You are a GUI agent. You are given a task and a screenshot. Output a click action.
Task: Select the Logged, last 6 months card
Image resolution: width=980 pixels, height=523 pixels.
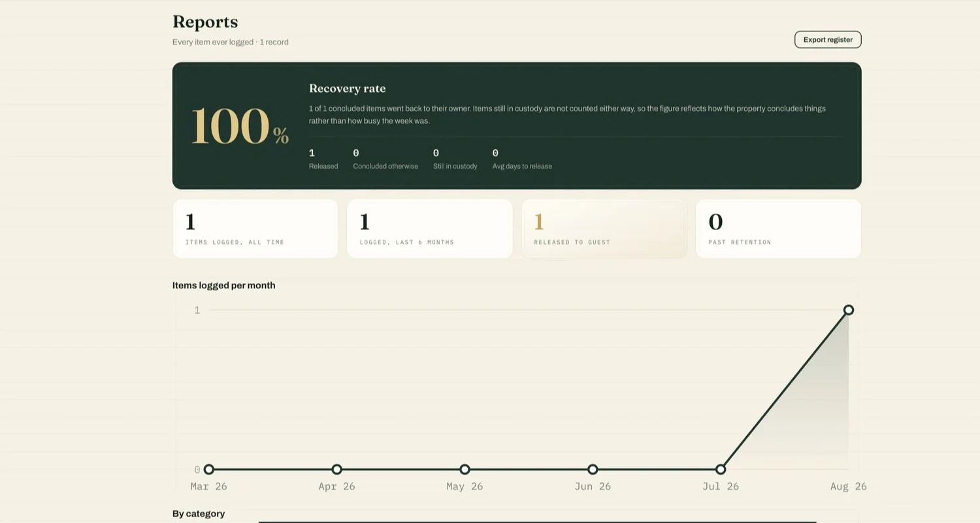430,229
